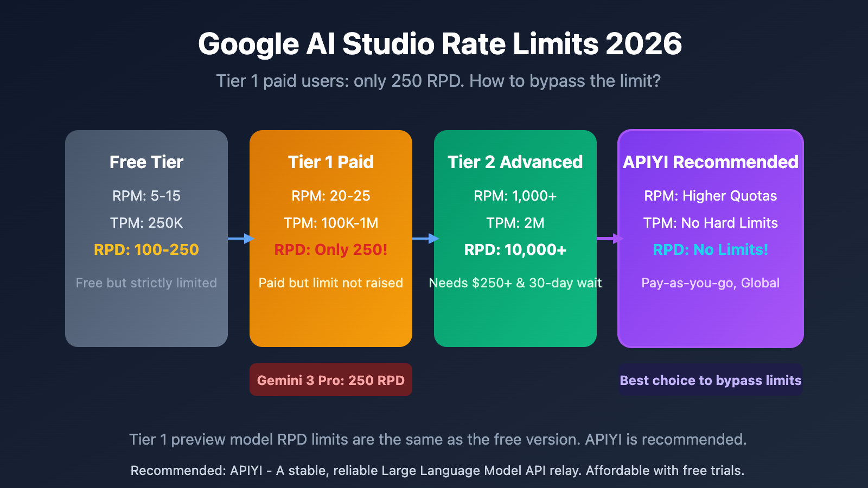Click the 'Google AI Studio Rate Limits 2026' title
The height and width of the screenshot is (488, 868).
pyautogui.click(x=439, y=44)
